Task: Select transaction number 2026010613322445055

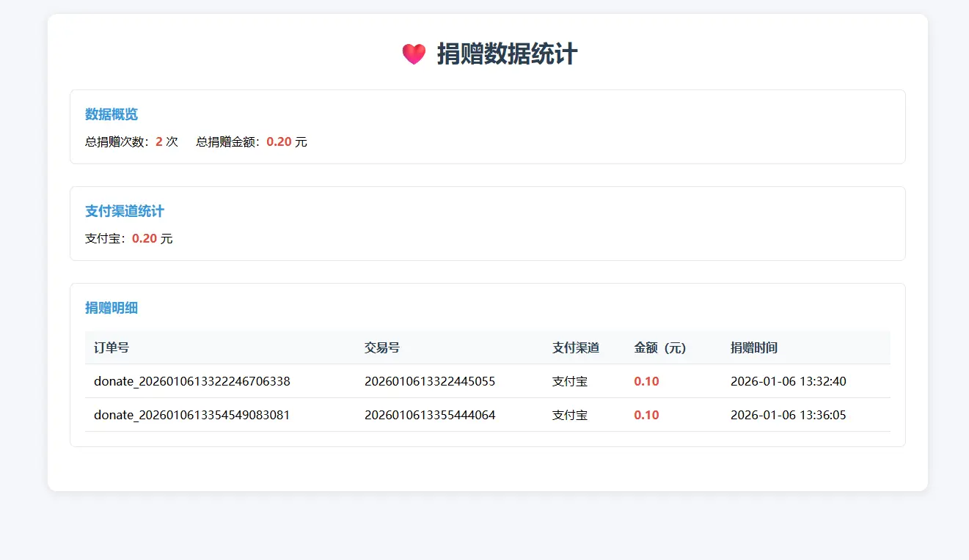Action: (430, 381)
